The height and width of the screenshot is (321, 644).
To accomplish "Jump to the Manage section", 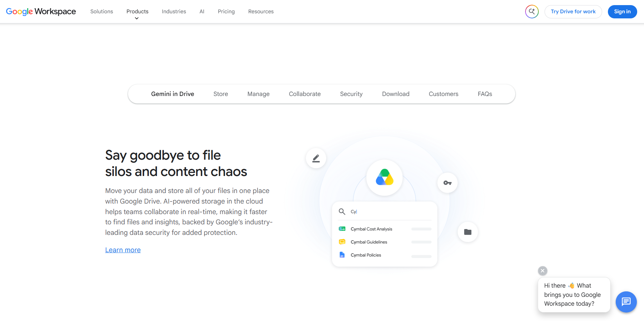I will tap(258, 94).
